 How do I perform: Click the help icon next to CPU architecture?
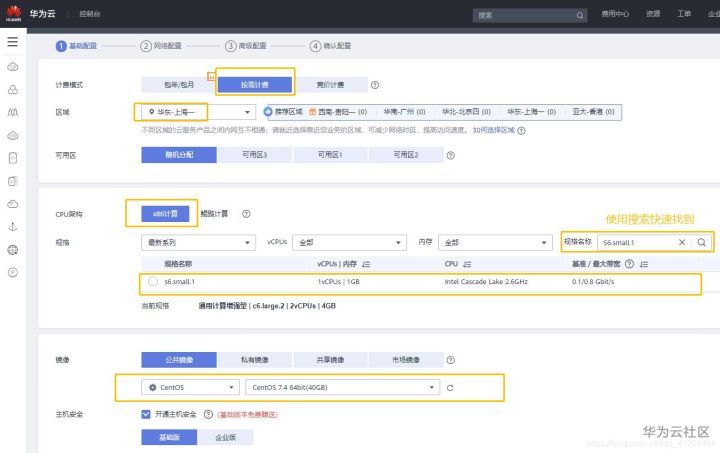[x=246, y=214]
